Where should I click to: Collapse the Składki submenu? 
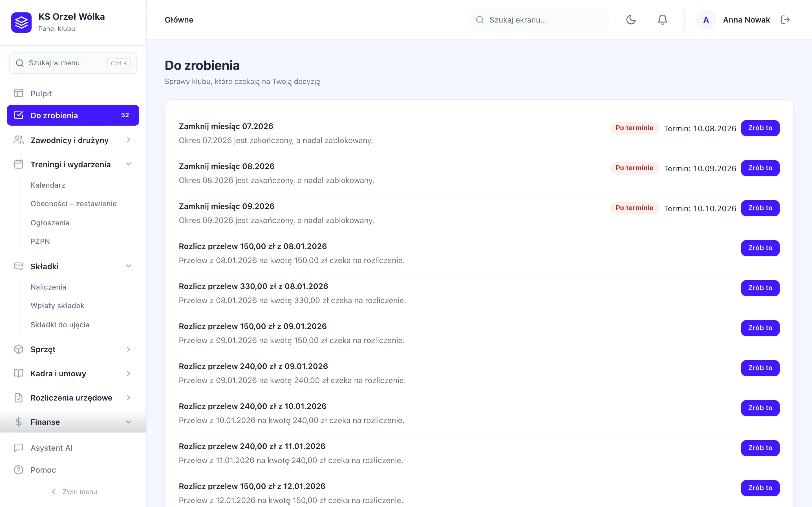point(129,266)
